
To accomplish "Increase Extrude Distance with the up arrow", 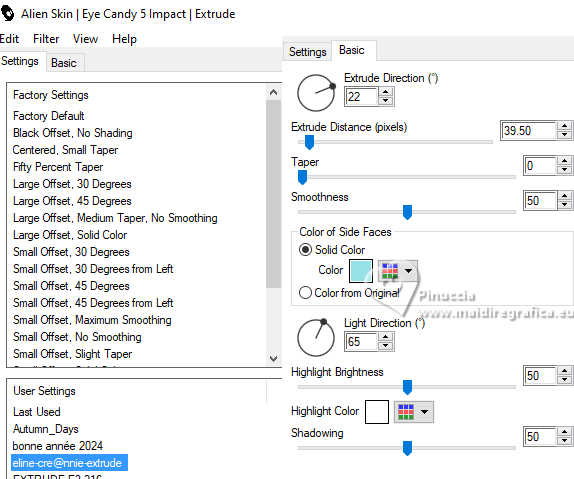I will pyautogui.click(x=564, y=126).
